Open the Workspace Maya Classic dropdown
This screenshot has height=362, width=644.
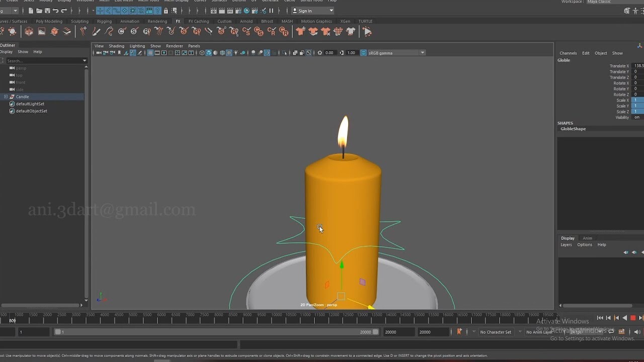(599, 2)
